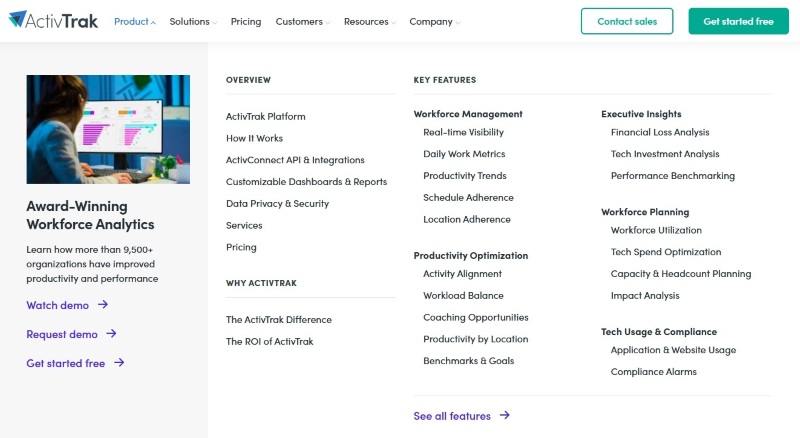The height and width of the screenshot is (438, 800).
Task: Click the Executive Insights heading
Action: click(641, 114)
